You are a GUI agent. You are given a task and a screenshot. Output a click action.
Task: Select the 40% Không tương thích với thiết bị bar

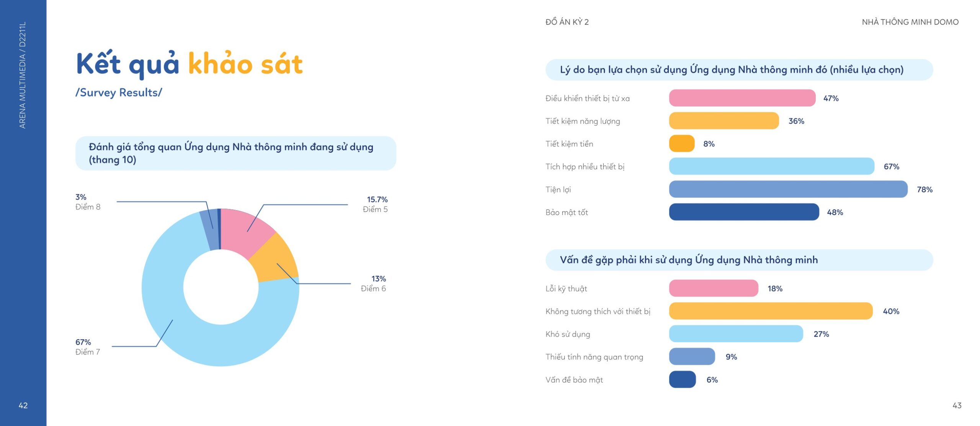(x=771, y=311)
